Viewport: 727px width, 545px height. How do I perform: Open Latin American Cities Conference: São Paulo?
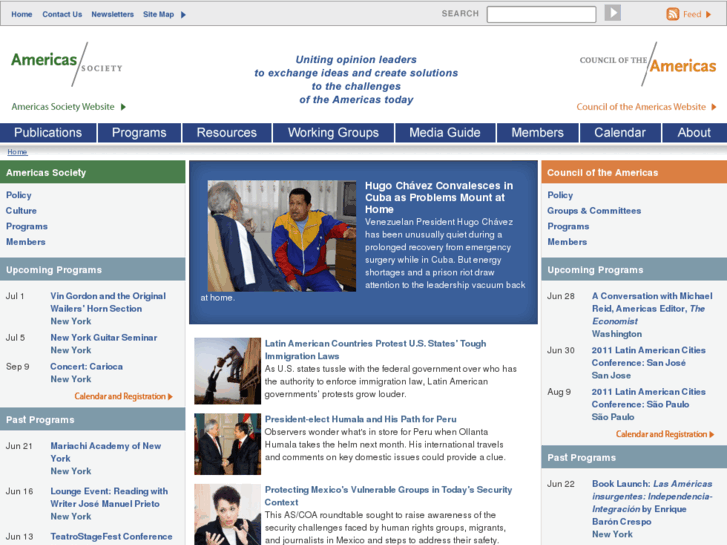point(648,398)
